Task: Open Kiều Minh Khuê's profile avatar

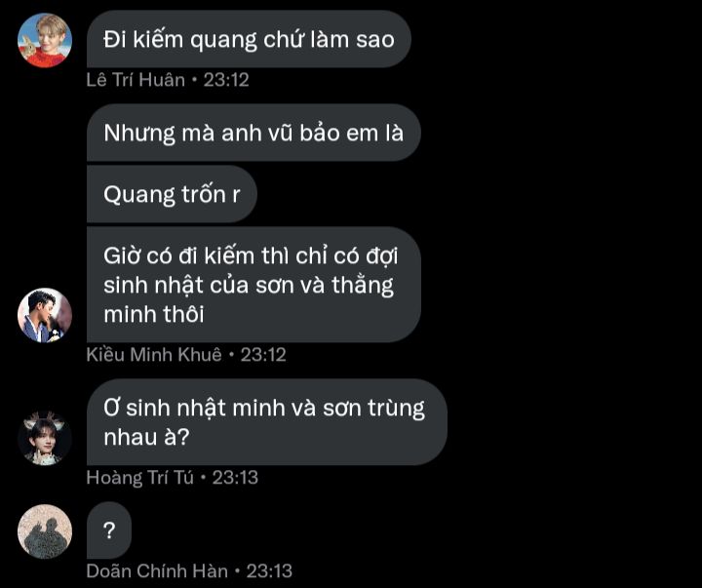Action: pyautogui.click(x=45, y=315)
